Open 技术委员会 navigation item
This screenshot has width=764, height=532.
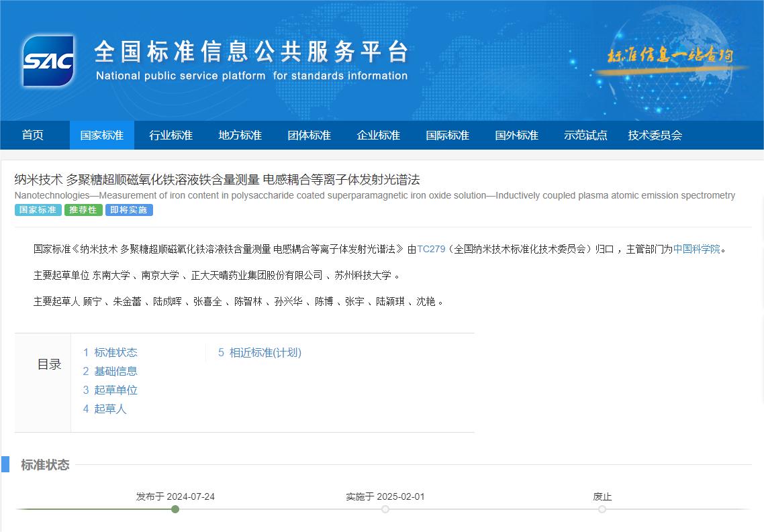click(655, 135)
